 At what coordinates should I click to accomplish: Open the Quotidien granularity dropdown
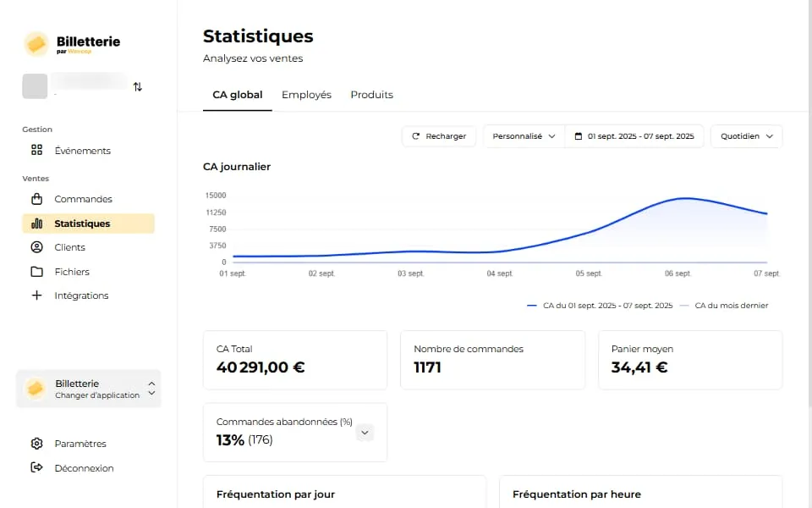tap(747, 136)
